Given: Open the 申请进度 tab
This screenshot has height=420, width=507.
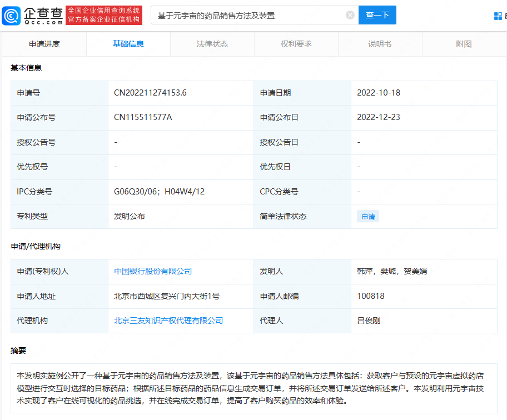Looking at the screenshot, I should pyautogui.click(x=44, y=44).
